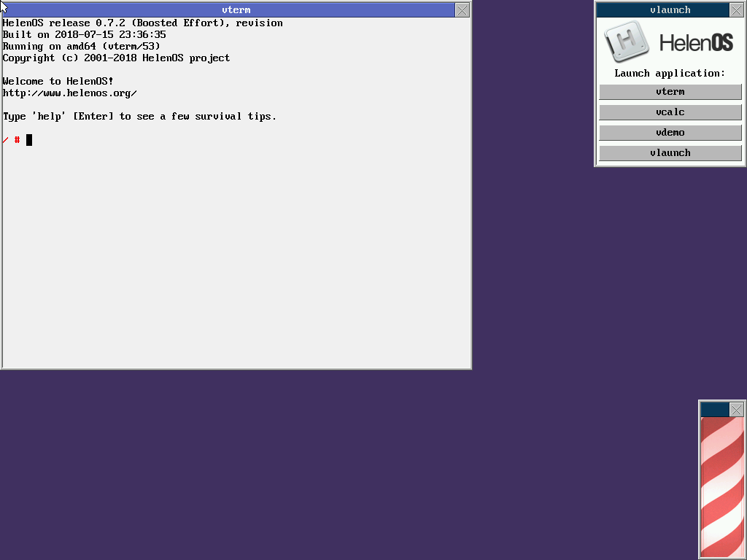
Task: Click the 'Type help [Enter]' survival tips line
Action: pyautogui.click(x=139, y=116)
